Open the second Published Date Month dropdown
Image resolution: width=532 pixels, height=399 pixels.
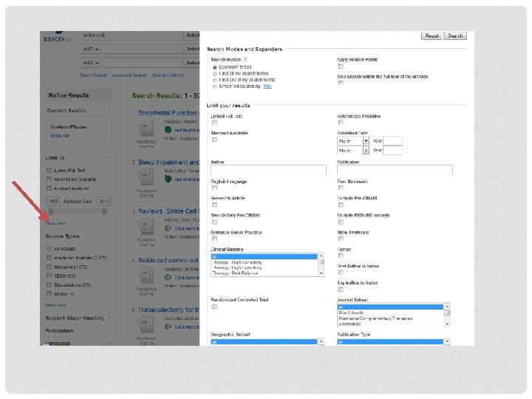(353, 150)
